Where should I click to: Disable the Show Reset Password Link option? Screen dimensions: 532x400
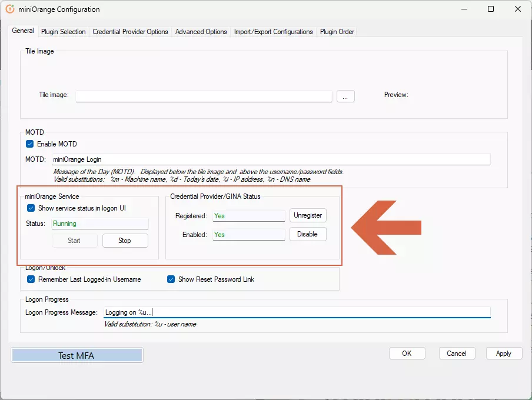point(171,279)
